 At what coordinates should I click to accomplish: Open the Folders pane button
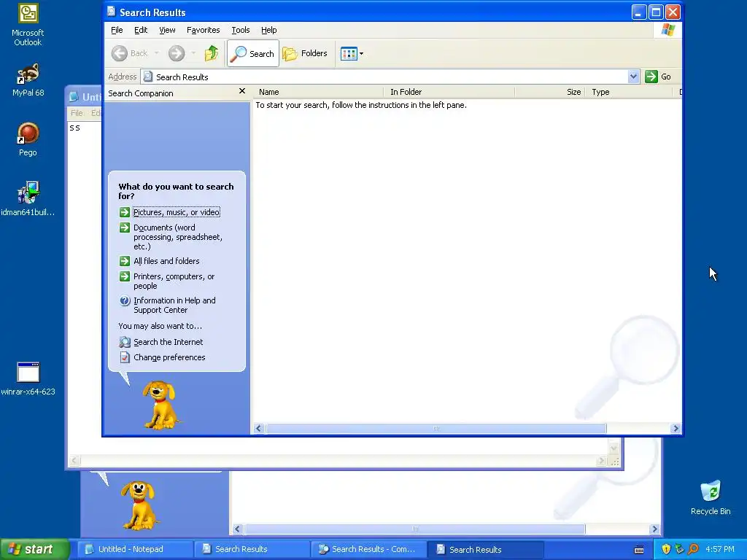(x=305, y=53)
